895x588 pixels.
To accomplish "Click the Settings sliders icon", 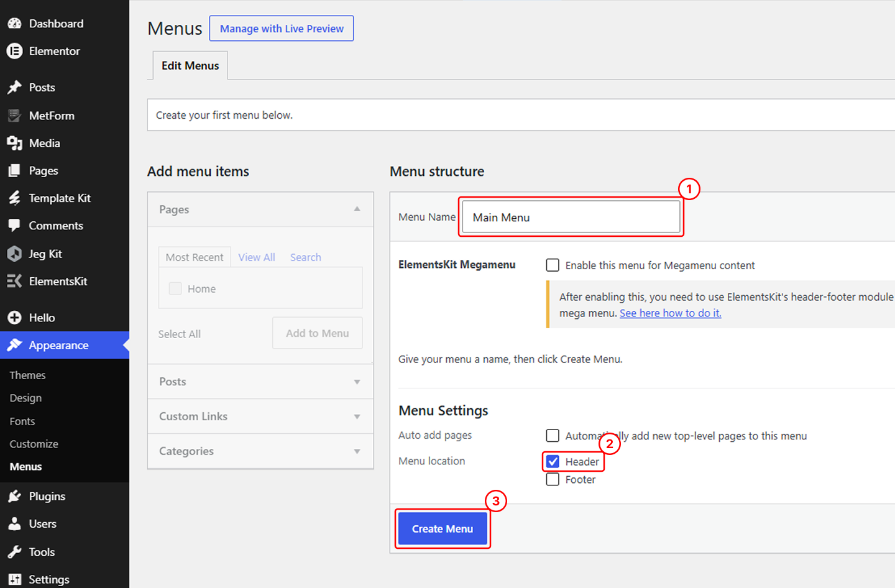I will pyautogui.click(x=14, y=579).
